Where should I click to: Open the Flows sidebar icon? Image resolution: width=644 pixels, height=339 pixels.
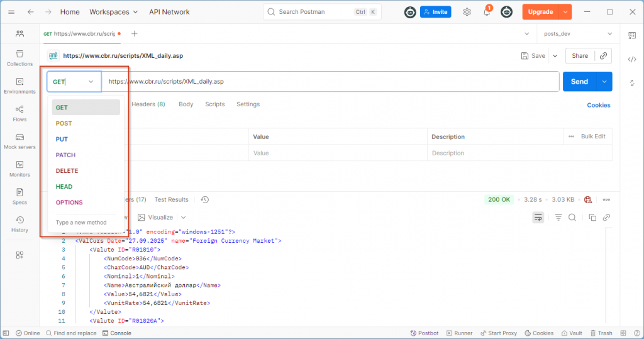click(19, 113)
